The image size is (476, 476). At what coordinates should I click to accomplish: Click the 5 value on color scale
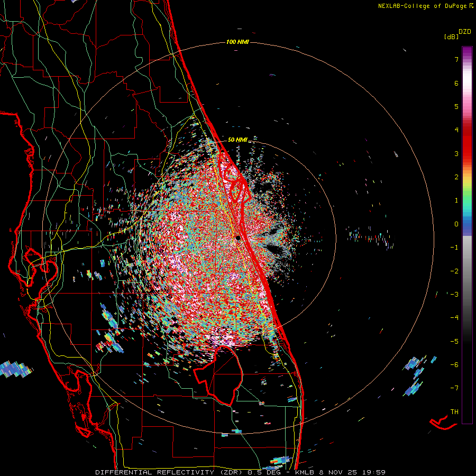(456, 106)
